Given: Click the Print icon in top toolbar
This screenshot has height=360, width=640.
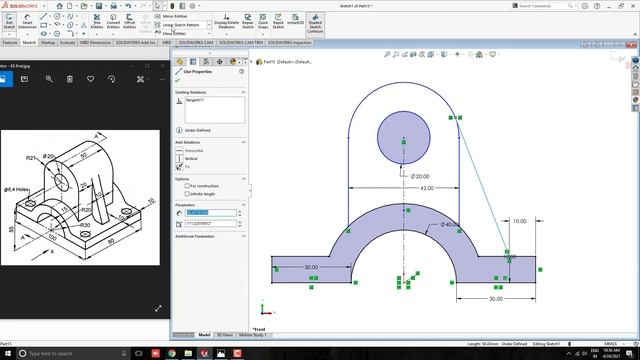Looking at the screenshot, I should click(113, 6).
